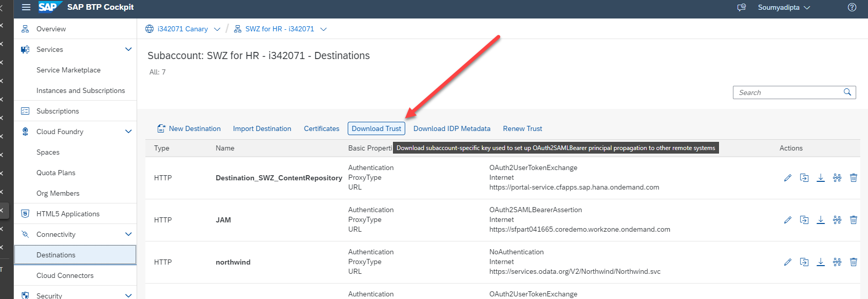
Task: Follow the i342071 Canary breadcrumb link
Action: (183, 29)
